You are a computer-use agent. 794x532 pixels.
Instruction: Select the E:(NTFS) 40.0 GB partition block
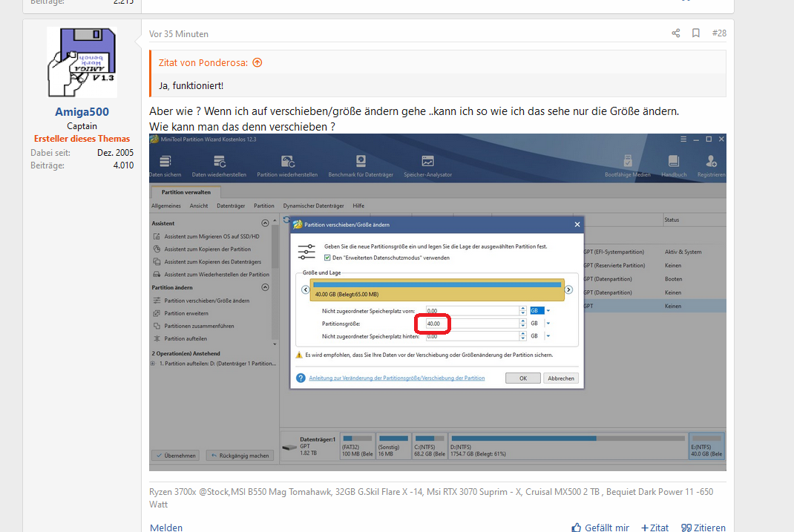point(707,446)
